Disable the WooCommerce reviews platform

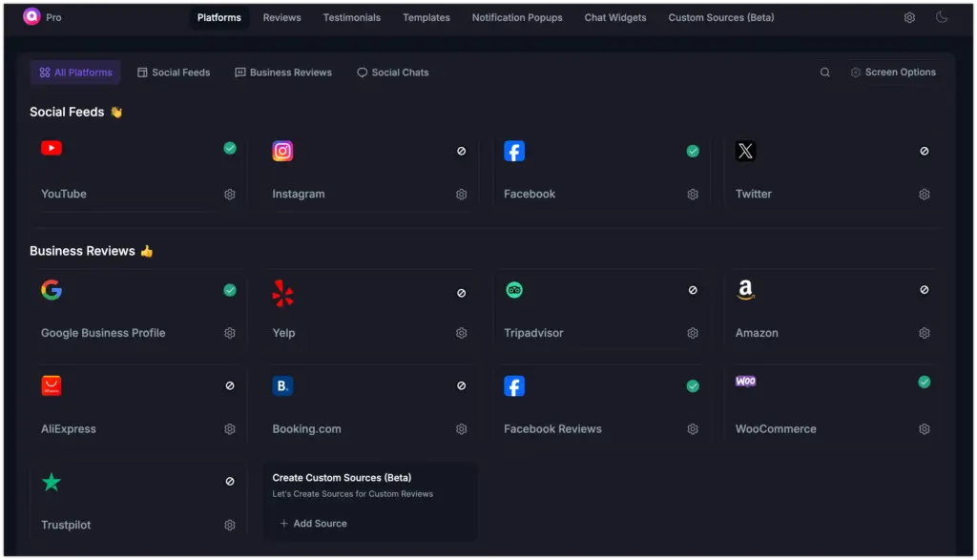pos(924,381)
